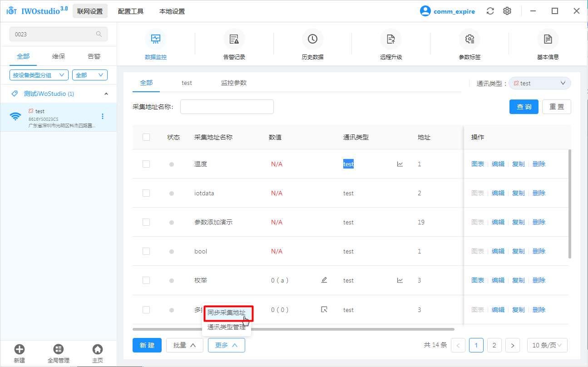Click the refresh icon beside the username
The width and height of the screenshot is (588, 367).
[490, 11]
